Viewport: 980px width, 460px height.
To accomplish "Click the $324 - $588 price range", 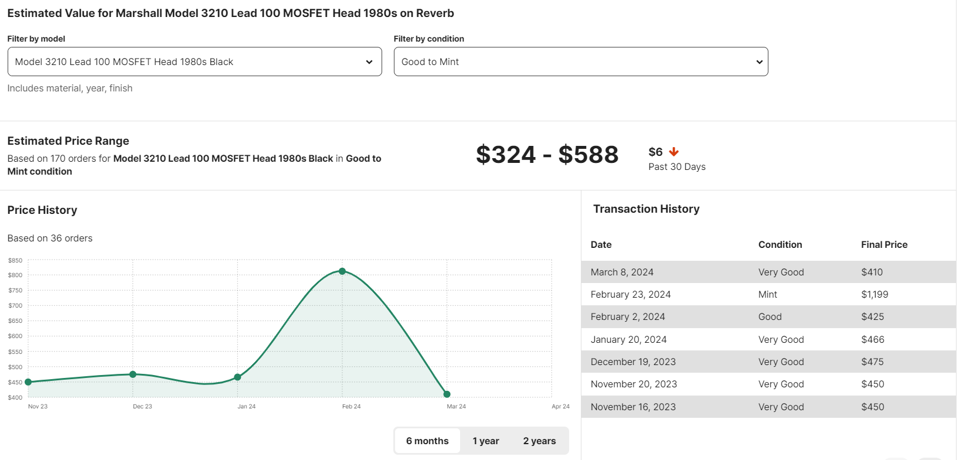I will (547, 155).
